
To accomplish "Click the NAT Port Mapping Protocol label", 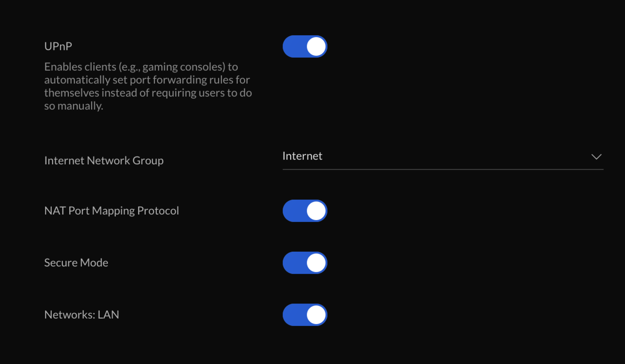I will tap(111, 211).
